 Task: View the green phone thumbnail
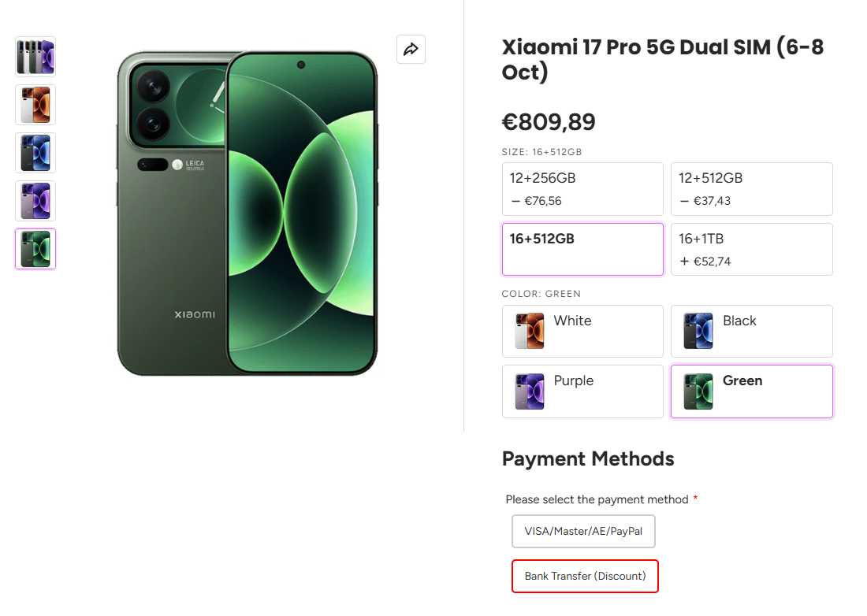(x=35, y=249)
